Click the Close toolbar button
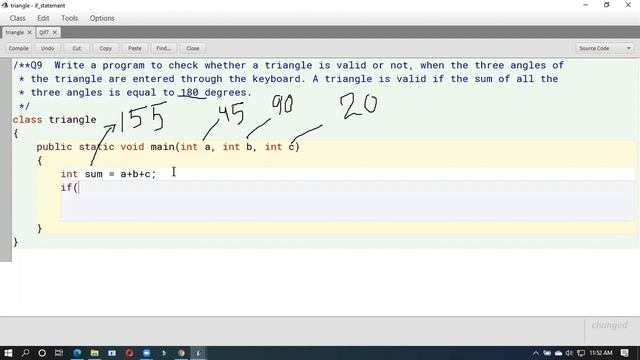 pyautogui.click(x=193, y=48)
